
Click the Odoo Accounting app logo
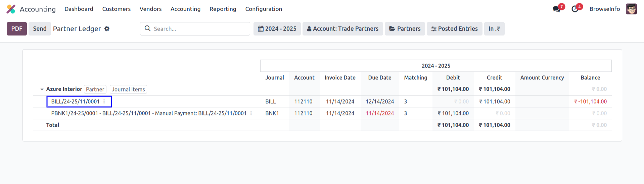[x=11, y=9]
